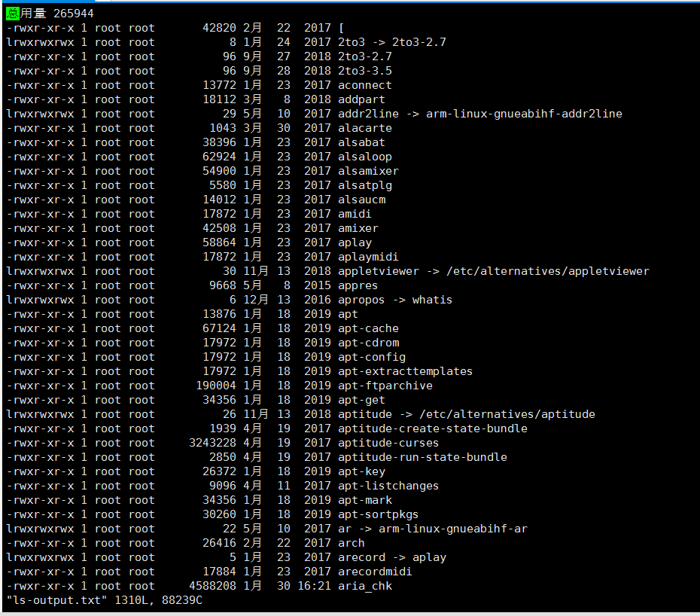The height and width of the screenshot is (616, 700).
Task: Click the aconnect filename
Action: coord(365,85)
